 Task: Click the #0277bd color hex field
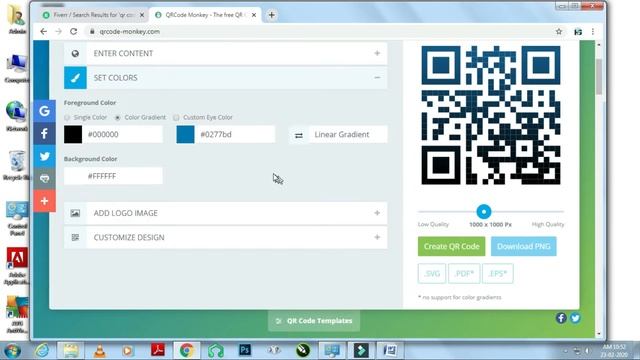pos(235,135)
